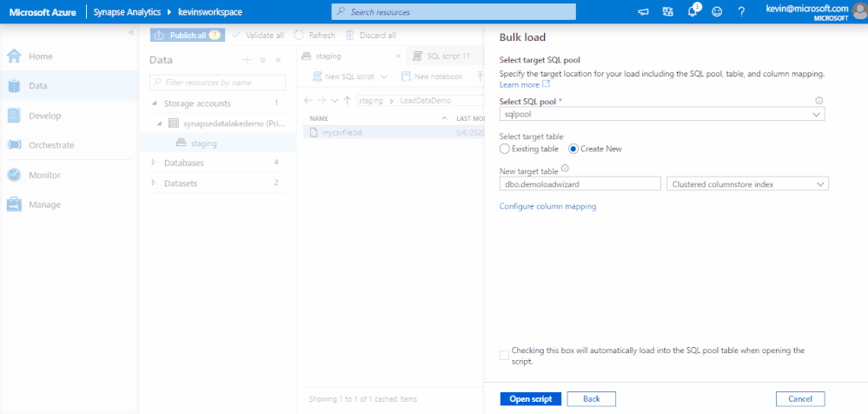
Task: Select the Existing table radio button
Action: click(504, 149)
